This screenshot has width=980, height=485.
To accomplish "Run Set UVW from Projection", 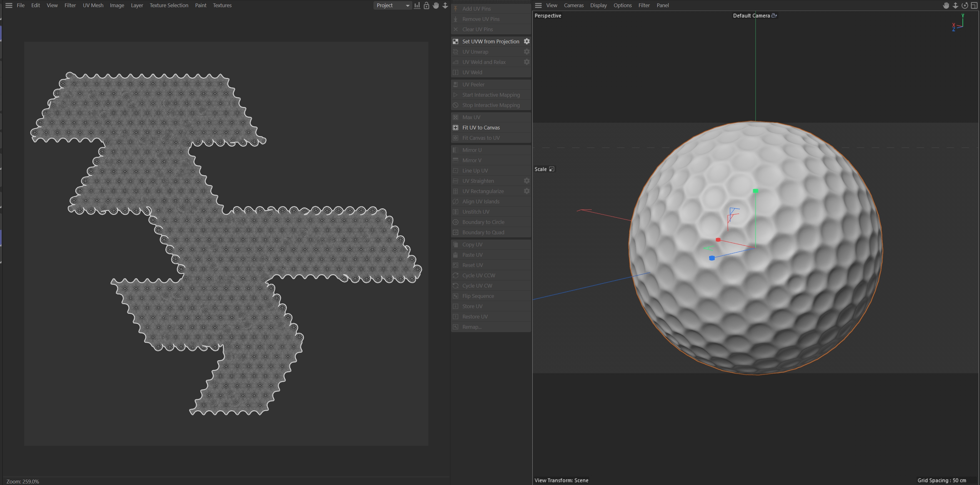I will 490,41.
